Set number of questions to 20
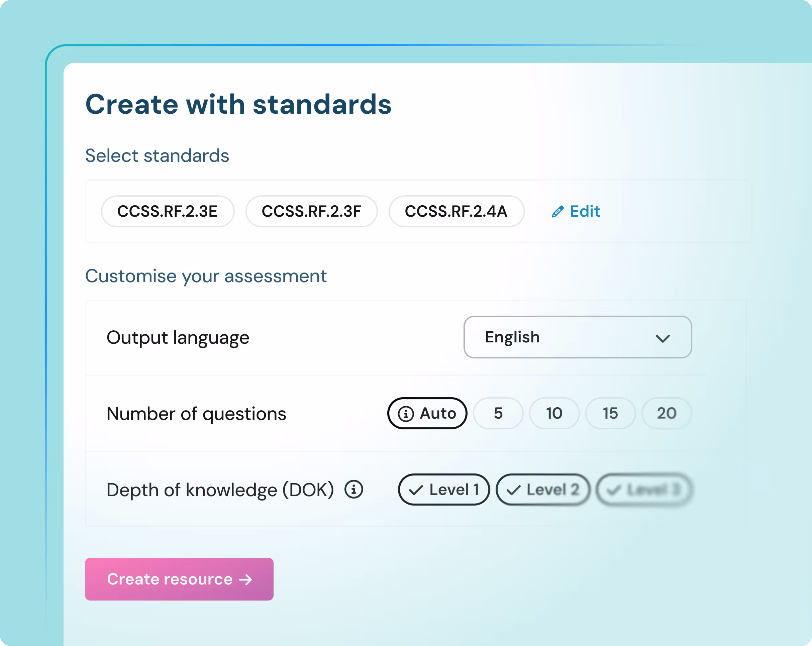Image resolution: width=812 pixels, height=646 pixels. tap(666, 413)
